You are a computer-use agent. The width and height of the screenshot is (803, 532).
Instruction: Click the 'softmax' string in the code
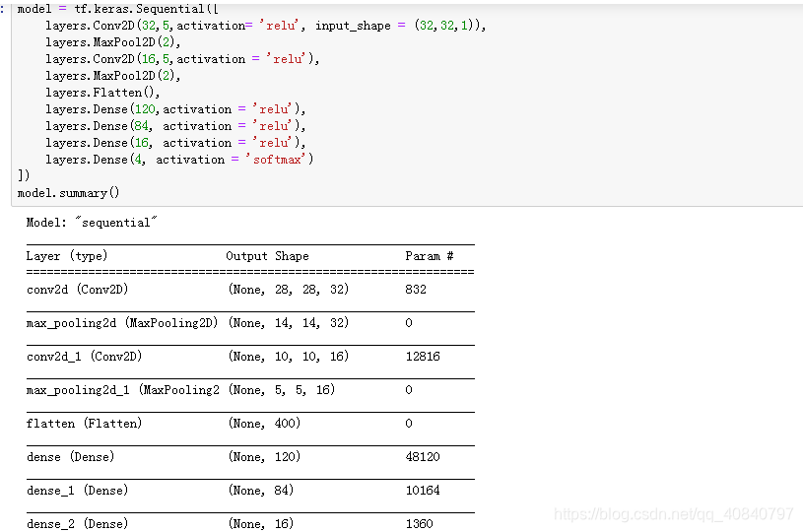coord(277,160)
